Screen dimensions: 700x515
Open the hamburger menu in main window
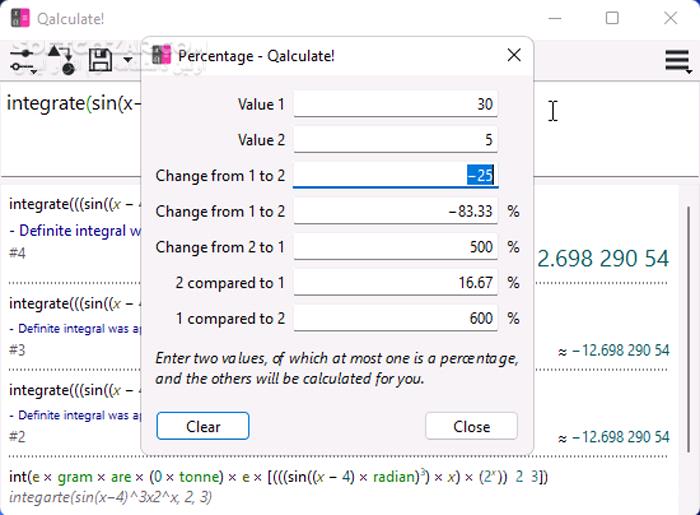[x=678, y=62]
